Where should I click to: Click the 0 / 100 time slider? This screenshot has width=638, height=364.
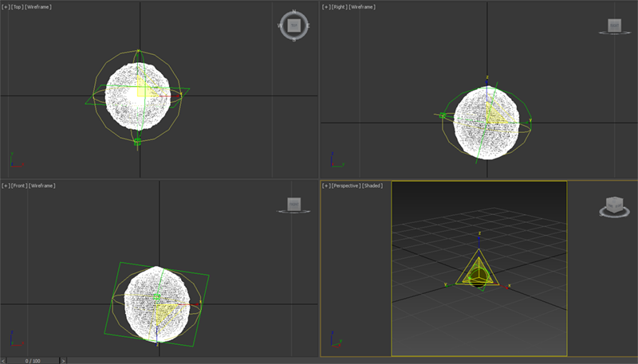tap(32, 360)
